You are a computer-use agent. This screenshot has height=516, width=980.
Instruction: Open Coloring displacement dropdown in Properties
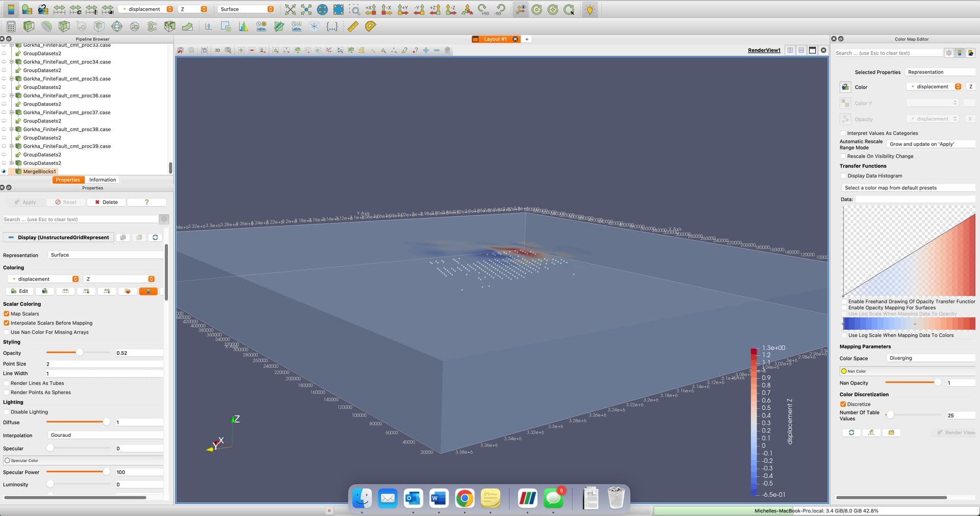[43, 279]
